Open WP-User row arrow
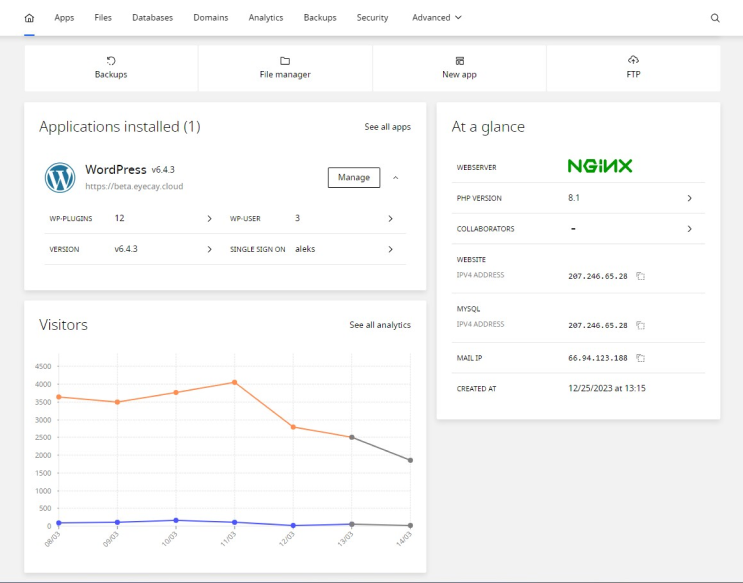The image size is (743, 583). coord(390,219)
